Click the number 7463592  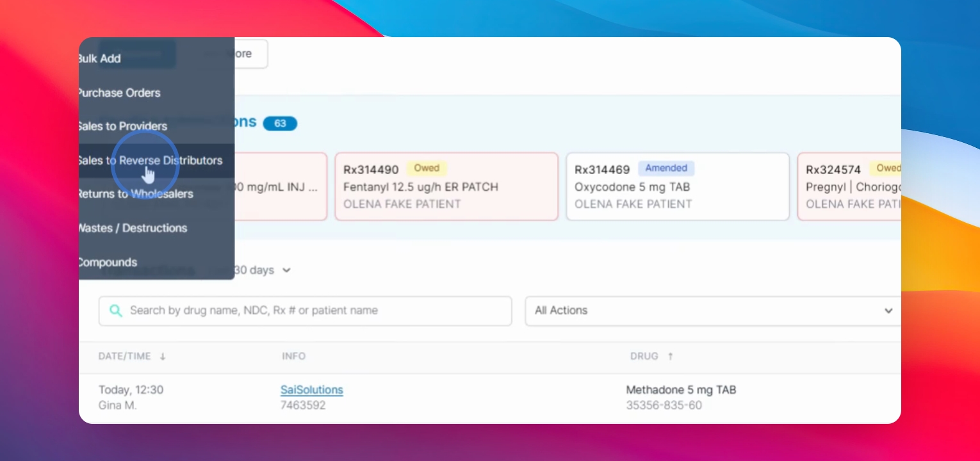click(303, 405)
